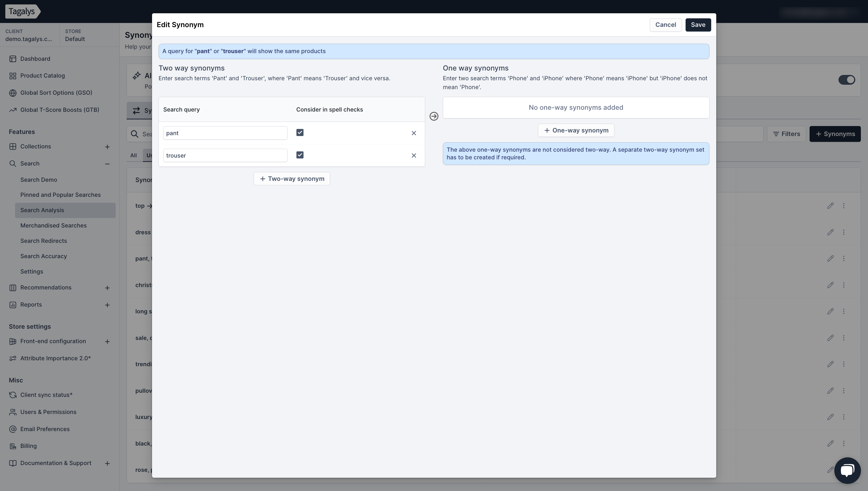Click the Recommendations icon

(x=13, y=288)
